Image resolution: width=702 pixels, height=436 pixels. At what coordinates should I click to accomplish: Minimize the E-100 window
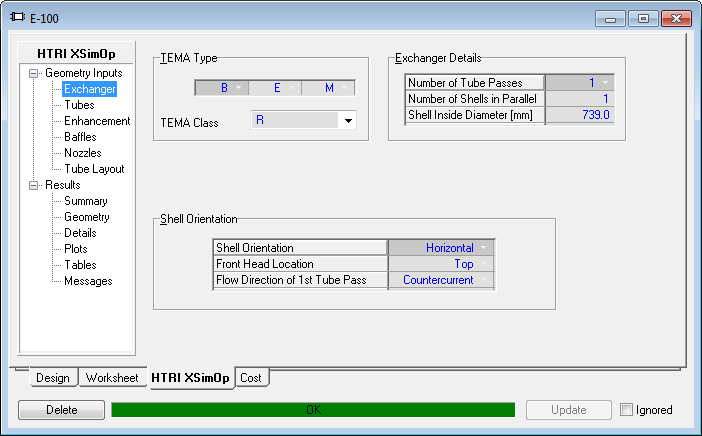click(610, 19)
